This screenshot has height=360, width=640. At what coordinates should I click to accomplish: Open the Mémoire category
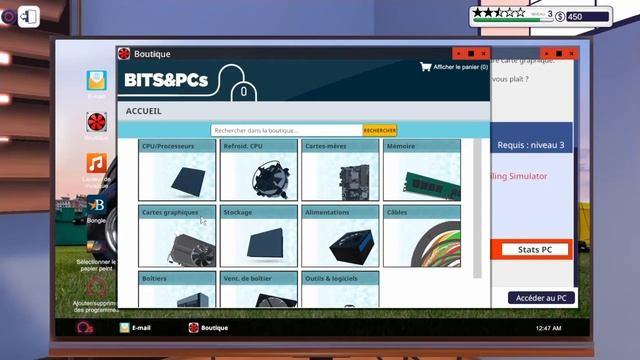pyautogui.click(x=422, y=170)
